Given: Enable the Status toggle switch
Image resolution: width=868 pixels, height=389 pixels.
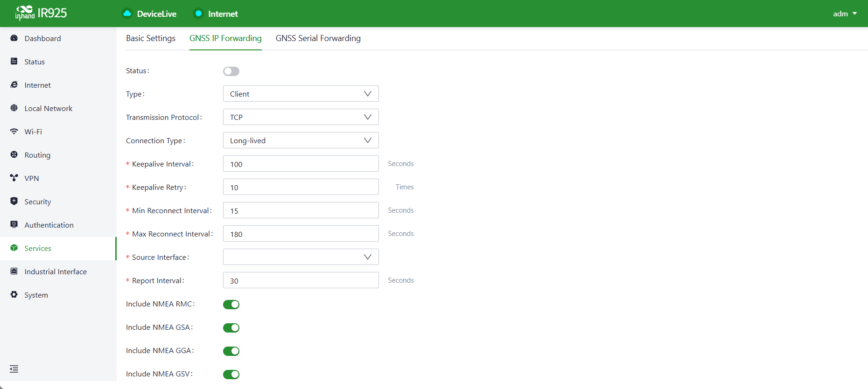Looking at the screenshot, I should (231, 71).
